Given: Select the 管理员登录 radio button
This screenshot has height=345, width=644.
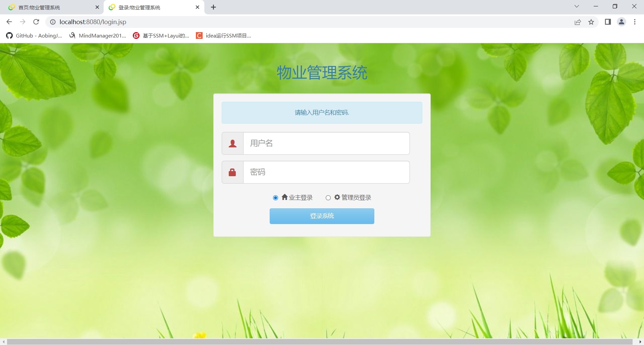Looking at the screenshot, I should coord(328,198).
